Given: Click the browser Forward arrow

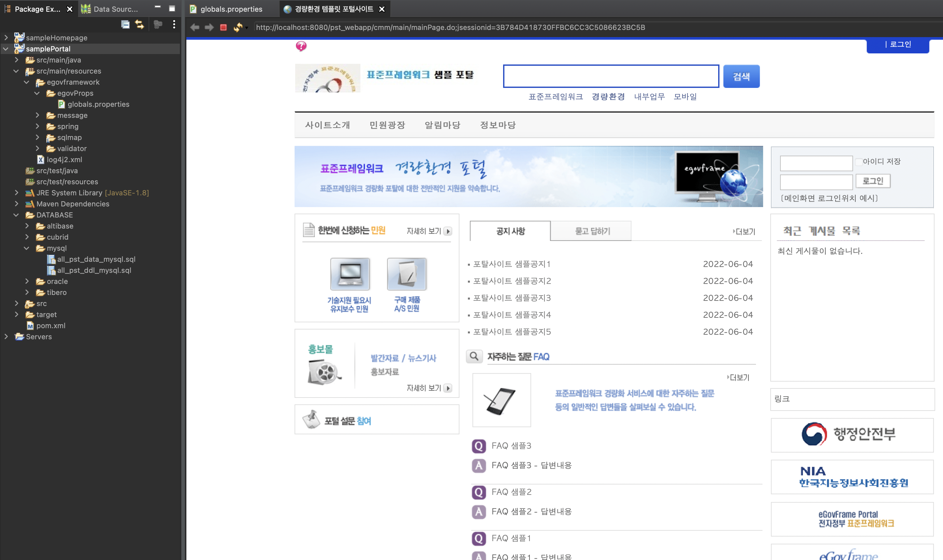Looking at the screenshot, I should (209, 28).
